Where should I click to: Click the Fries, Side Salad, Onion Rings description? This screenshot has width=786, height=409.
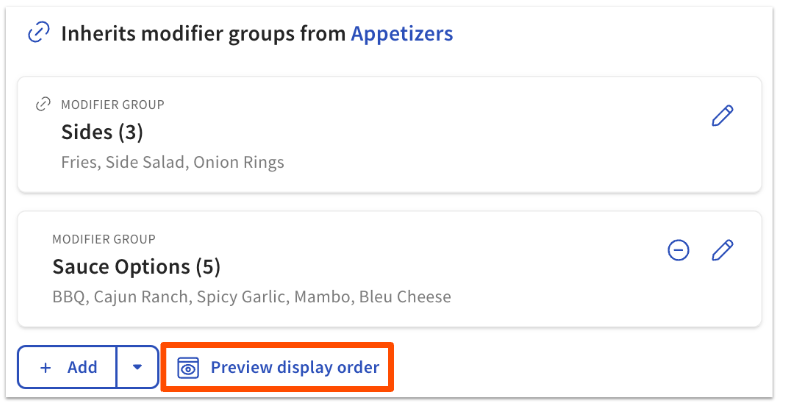coord(172,162)
